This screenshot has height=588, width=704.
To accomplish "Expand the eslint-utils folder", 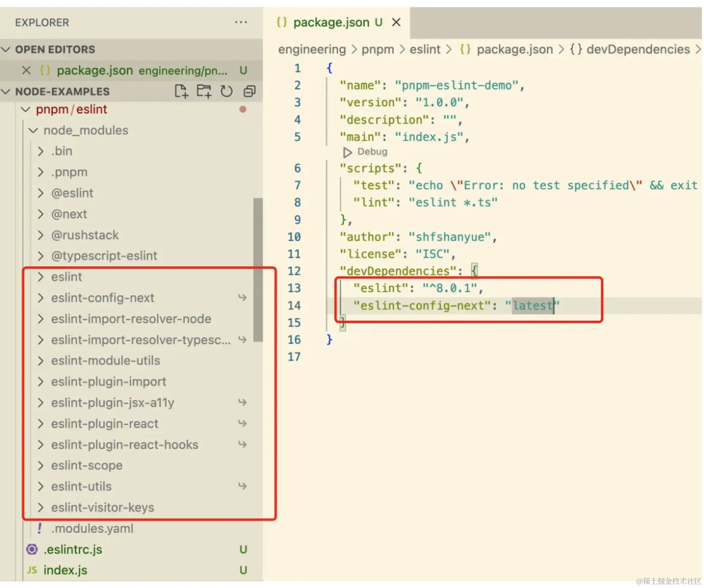I will (x=40, y=487).
